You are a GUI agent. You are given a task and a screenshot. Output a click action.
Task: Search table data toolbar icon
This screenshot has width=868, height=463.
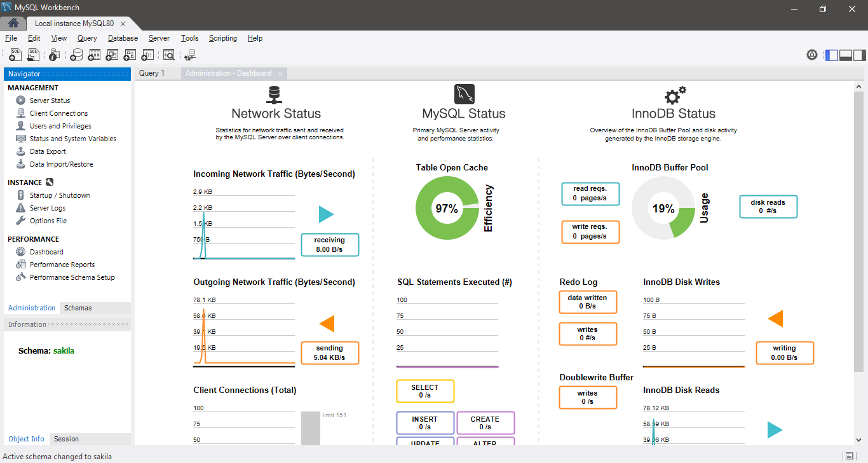coord(169,55)
